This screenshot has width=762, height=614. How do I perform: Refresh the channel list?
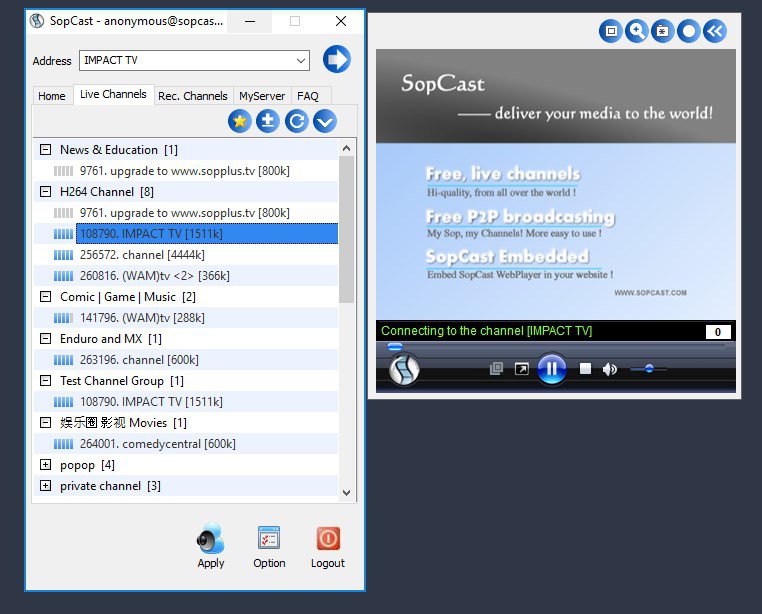pos(296,122)
